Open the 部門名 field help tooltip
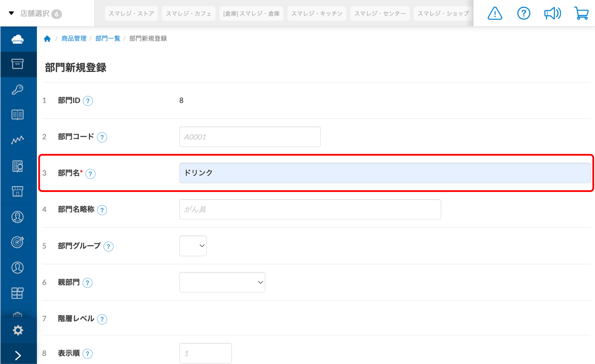This screenshot has height=364, width=595. pos(90,174)
